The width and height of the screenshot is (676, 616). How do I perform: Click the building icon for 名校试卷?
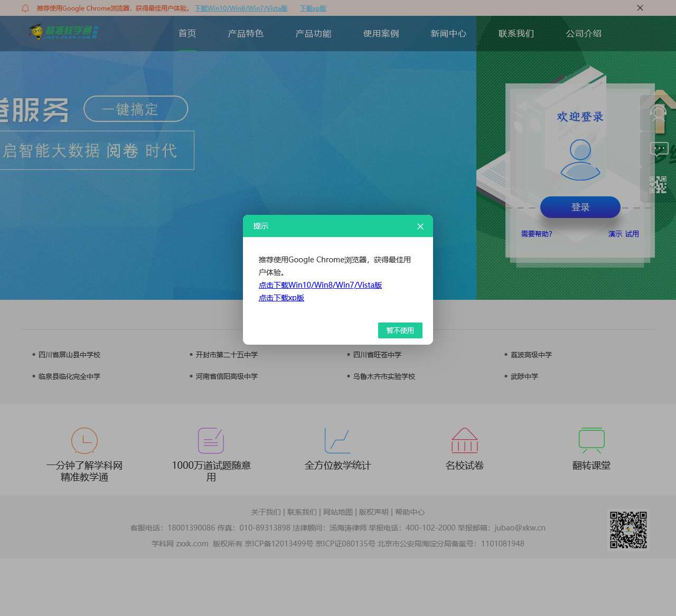pyautogui.click(x=465, y=440)
